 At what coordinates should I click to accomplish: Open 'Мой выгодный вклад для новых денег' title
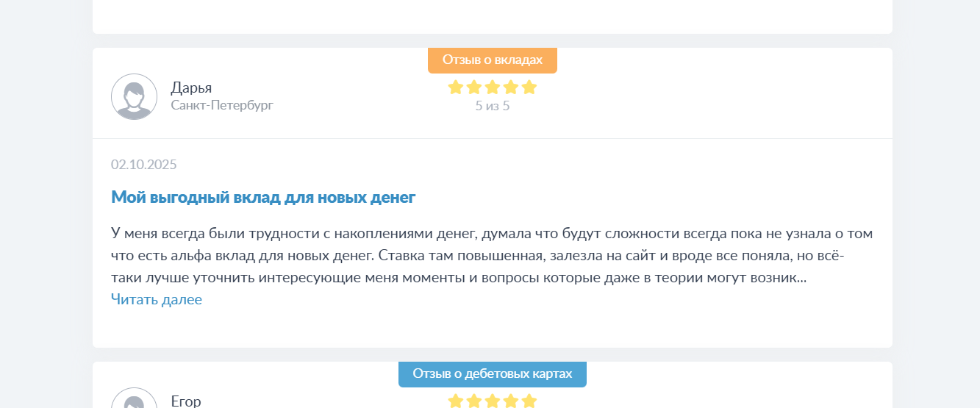pyautogui.click(x=263, y=197)
